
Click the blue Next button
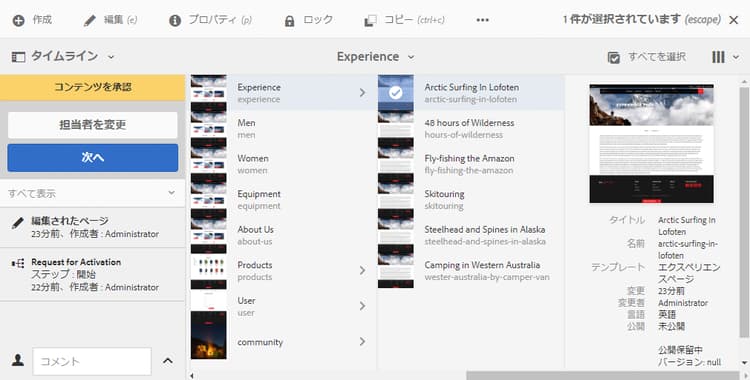[92, 157]
